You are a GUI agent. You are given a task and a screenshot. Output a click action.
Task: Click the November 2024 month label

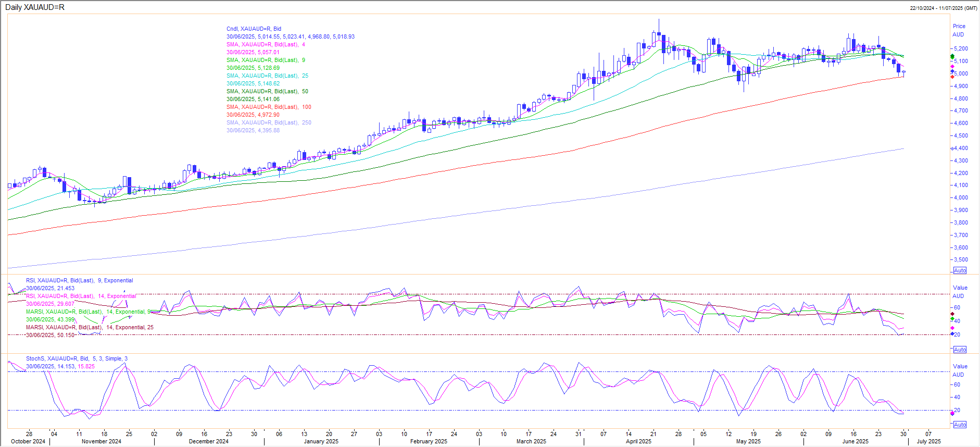[x=102, y=441]
